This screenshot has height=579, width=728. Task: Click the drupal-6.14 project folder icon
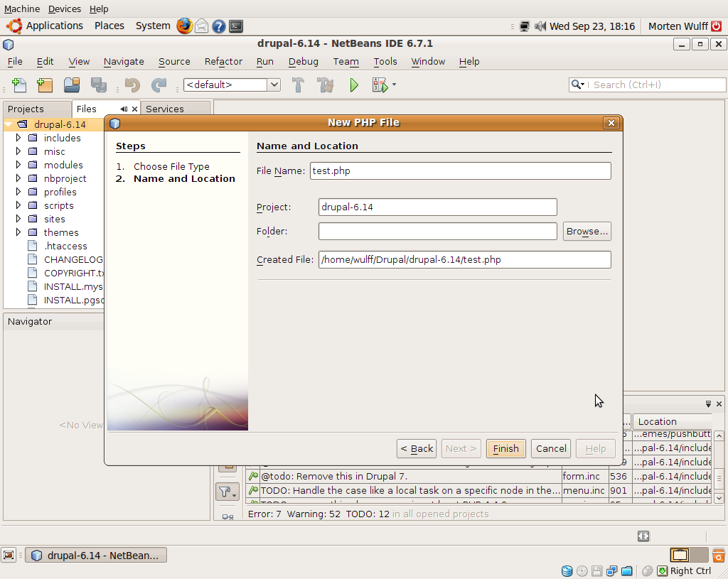click(22, 124)
